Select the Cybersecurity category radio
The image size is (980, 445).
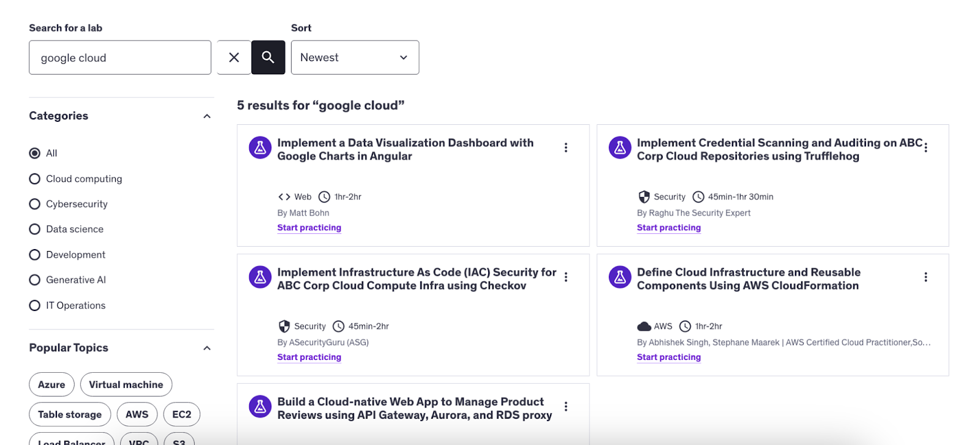[35, 204]
